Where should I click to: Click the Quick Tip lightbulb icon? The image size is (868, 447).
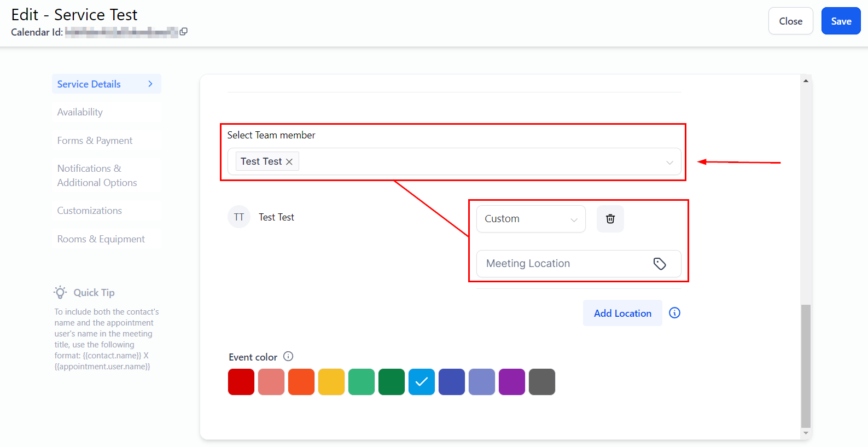pyautogui.click(x=60, y=292)
